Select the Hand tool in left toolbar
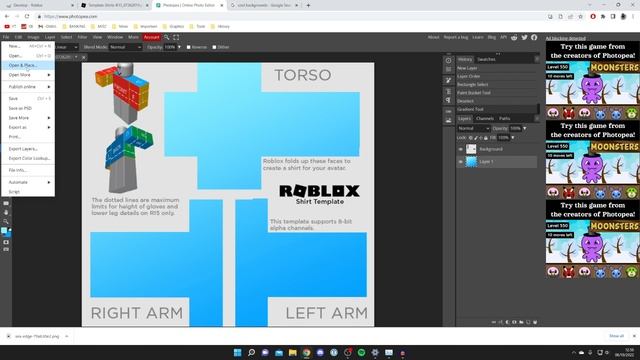The image size is (640, 360). pyautogui.click(x=6, y=212)
